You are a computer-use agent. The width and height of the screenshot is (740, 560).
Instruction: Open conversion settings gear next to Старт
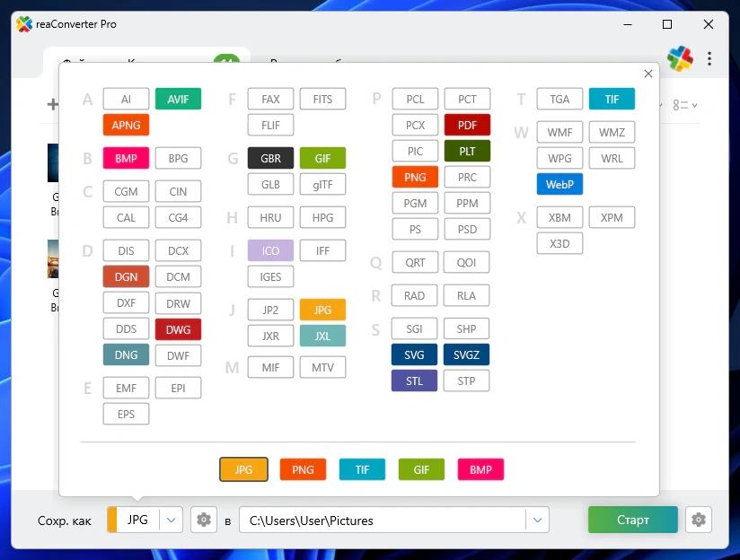click(697, 520)
